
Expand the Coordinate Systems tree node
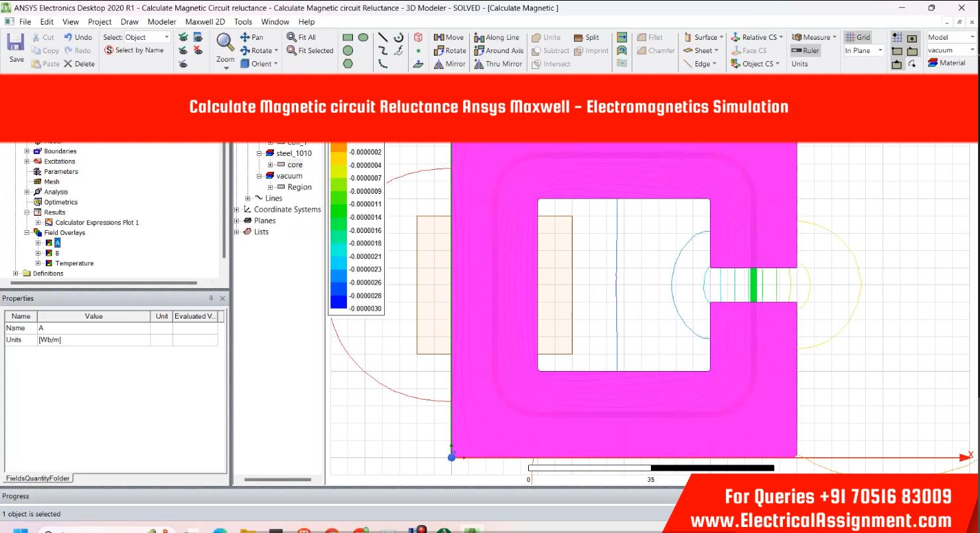point(237,210)
